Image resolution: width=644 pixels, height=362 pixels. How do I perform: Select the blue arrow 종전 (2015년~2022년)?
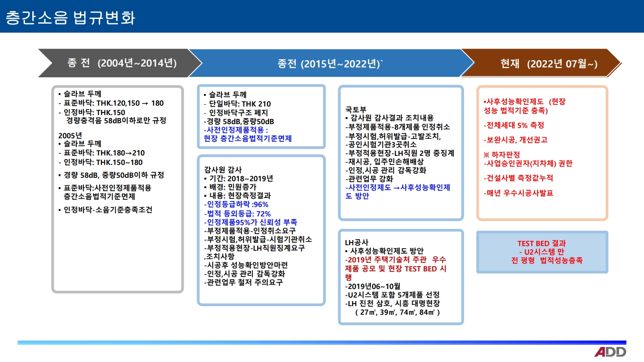(331, 64)
